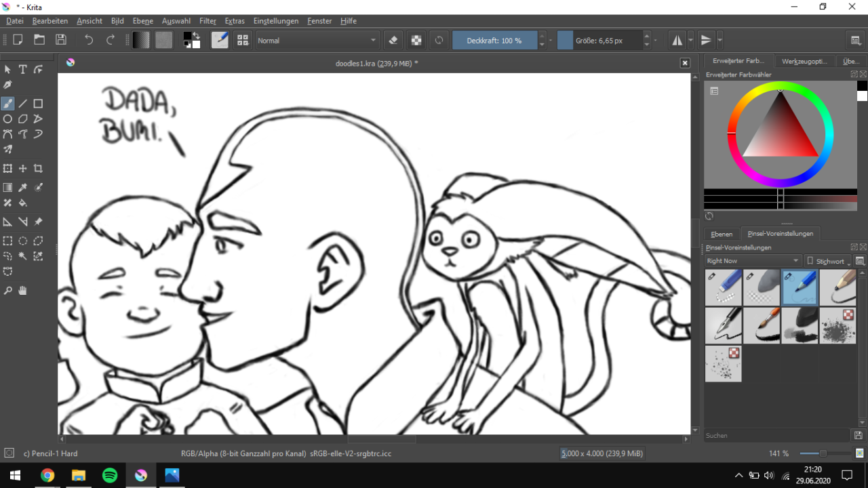Choose the Color picker eyedropper tool

pos(22,188)
